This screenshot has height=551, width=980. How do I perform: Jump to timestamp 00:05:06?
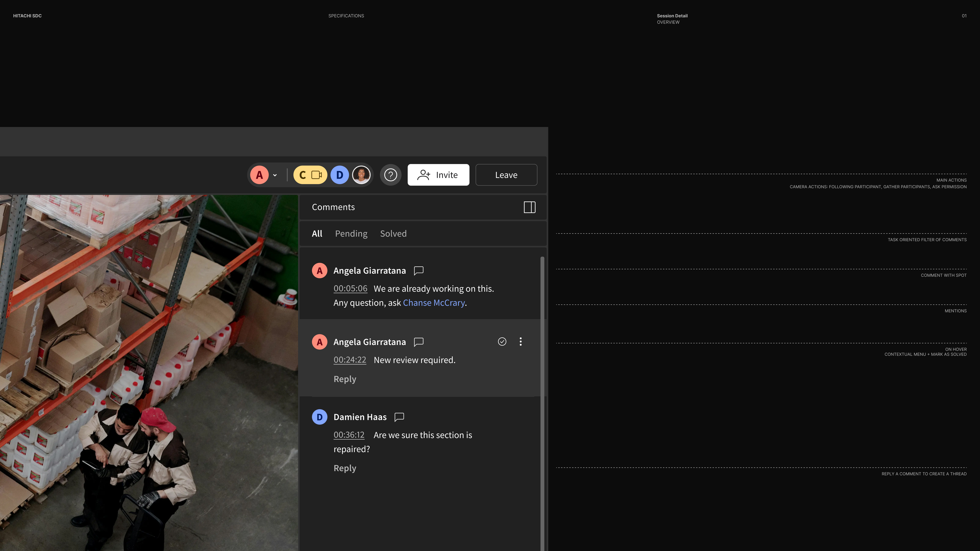(x=350, y=289)
